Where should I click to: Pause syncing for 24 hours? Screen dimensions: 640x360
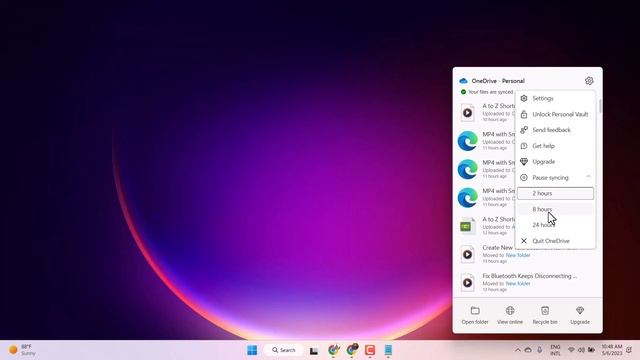555,225
